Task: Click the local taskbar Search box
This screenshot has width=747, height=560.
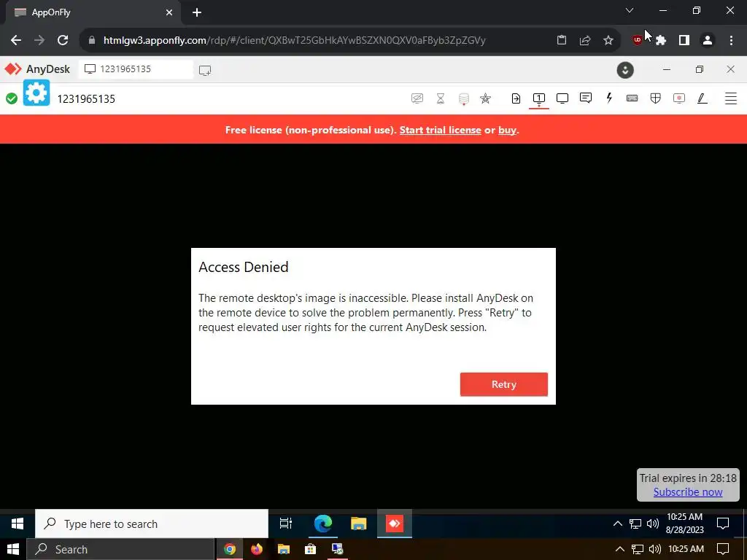Action: pos(120,550)
